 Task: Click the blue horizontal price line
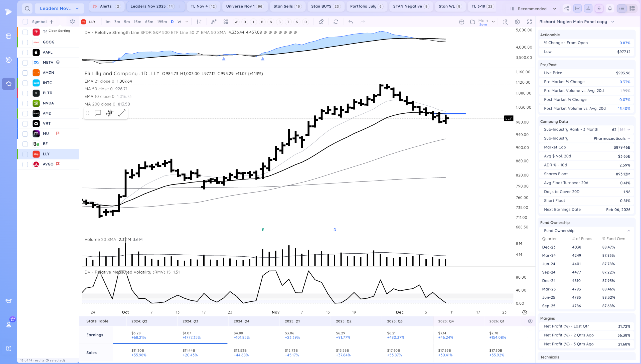pos(456,113)
